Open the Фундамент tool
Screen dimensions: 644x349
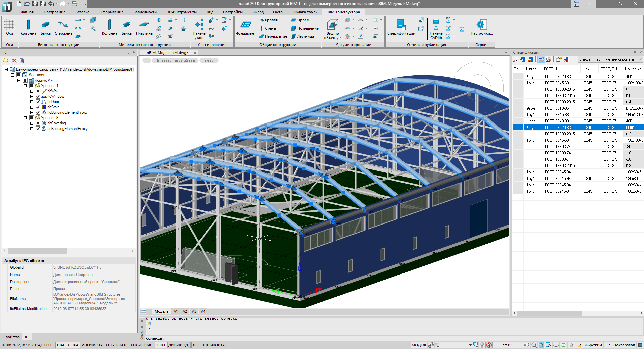(x=246, y=27)
